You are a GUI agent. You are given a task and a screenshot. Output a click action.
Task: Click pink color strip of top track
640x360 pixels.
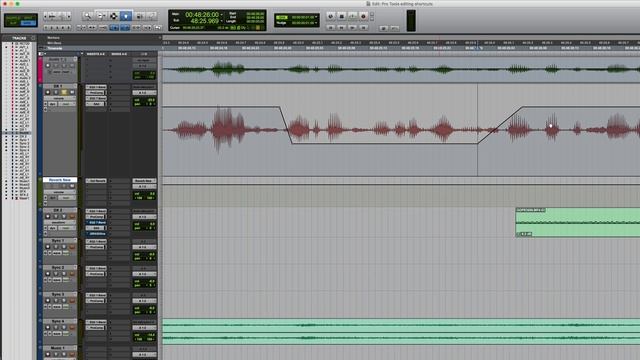[x=40, y=69]
